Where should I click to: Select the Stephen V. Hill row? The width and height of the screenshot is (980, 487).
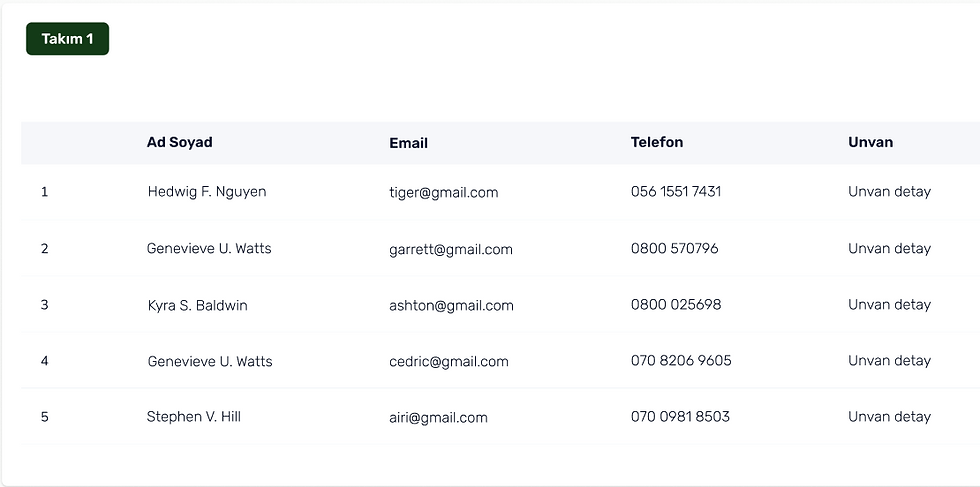click(500, 416)
